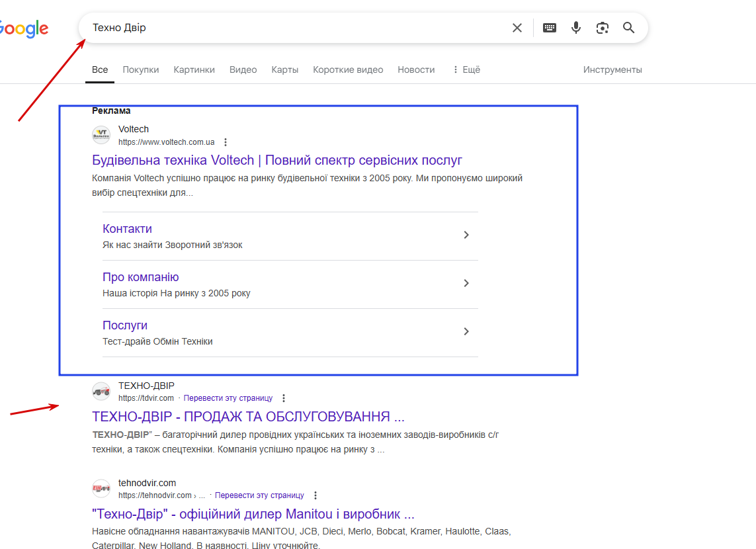Clear the search box with the X icon
Viewport: 756px width, 549px height.
click(x=517, y=28)
